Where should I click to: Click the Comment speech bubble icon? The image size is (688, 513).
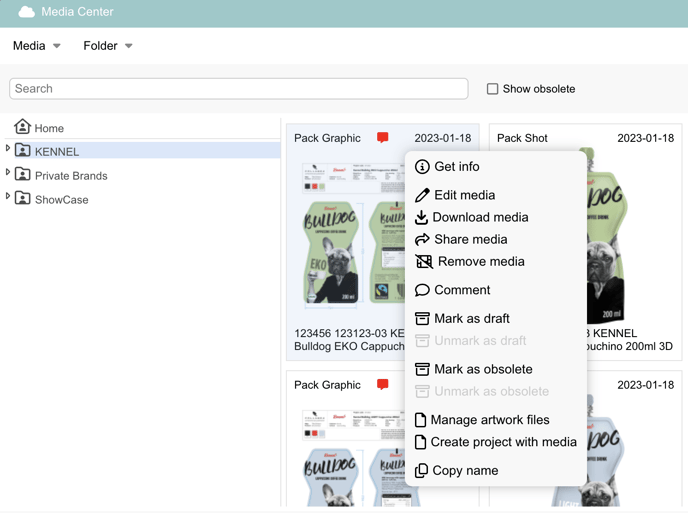(422, 290)
